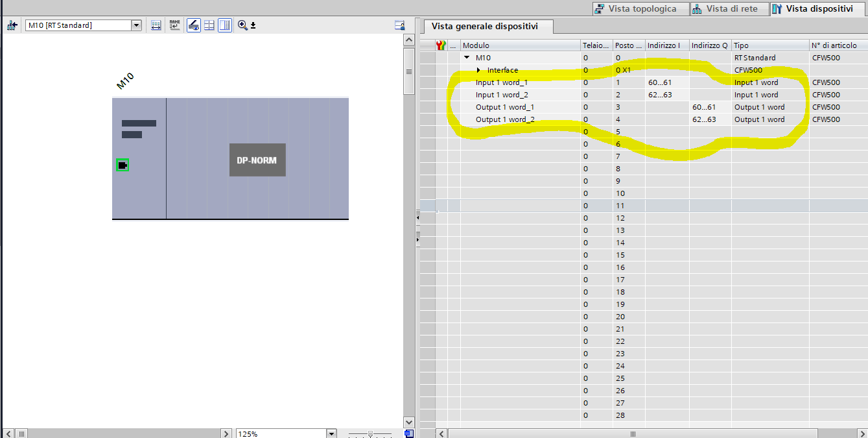
Task: Switch to Vista topologica tab
Action: (x=640, y=8)
